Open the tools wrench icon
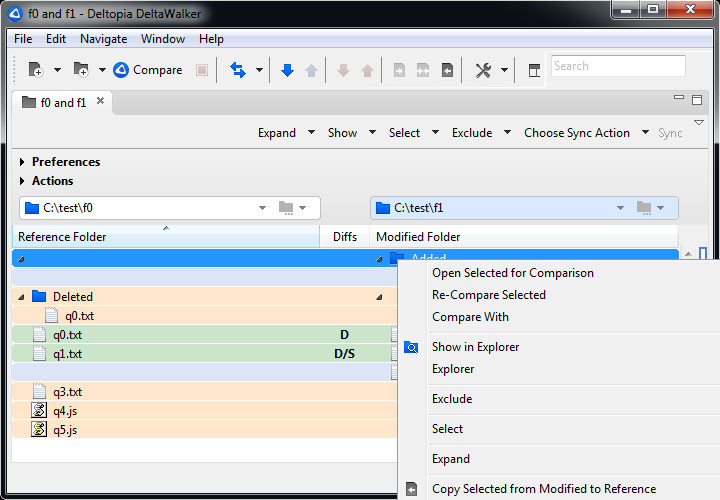This screenshot has height=500, width=720. 483,70
